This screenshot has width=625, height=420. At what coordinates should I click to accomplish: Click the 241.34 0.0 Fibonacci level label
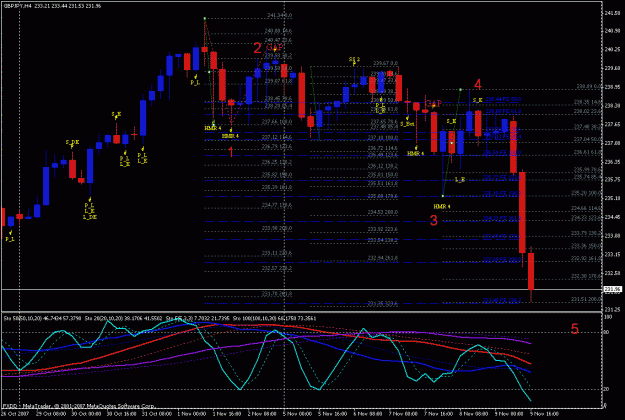(279, 16)
